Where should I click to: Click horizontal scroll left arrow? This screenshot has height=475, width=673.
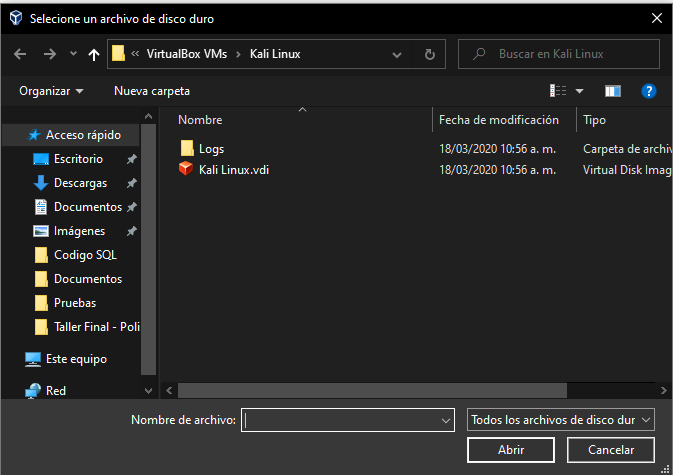169,390
